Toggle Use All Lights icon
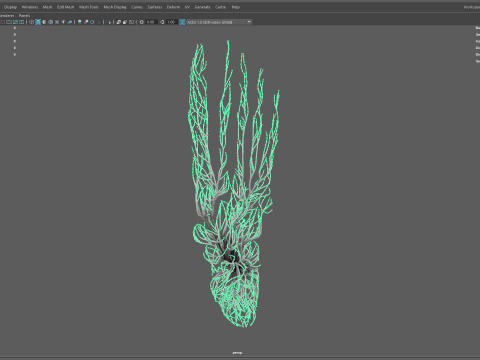This screenshot has width=480, height=360. pos(63,22)
